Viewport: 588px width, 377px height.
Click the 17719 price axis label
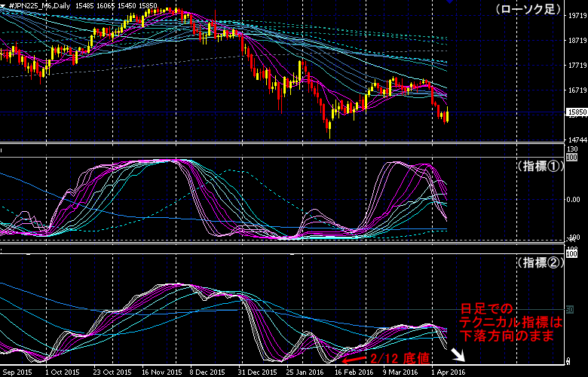coord(577,66)
